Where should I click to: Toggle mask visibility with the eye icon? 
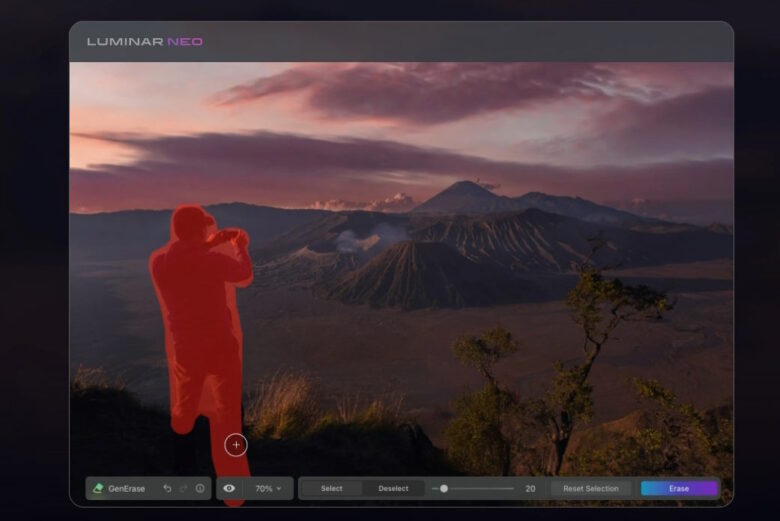coord(229,488)
